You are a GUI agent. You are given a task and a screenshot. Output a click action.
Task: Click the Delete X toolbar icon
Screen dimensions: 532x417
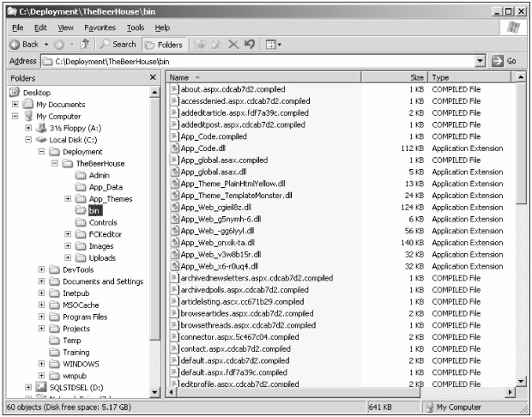(233, 44)
